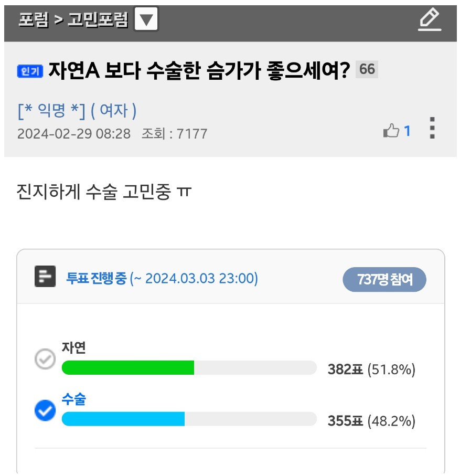This screenshot has height=476, width=460.
Task: Click the blue 수술 result bar
Action: coord(123,419)
